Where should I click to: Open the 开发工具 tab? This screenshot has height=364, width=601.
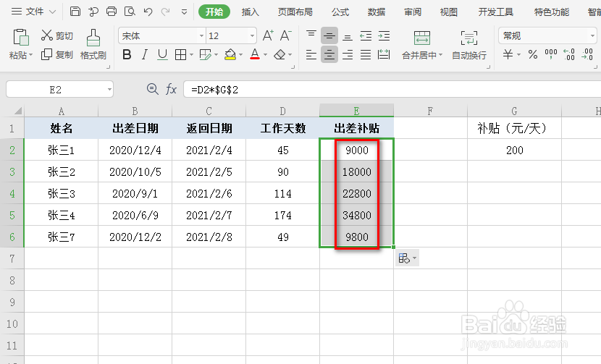(x=495, y=12)
